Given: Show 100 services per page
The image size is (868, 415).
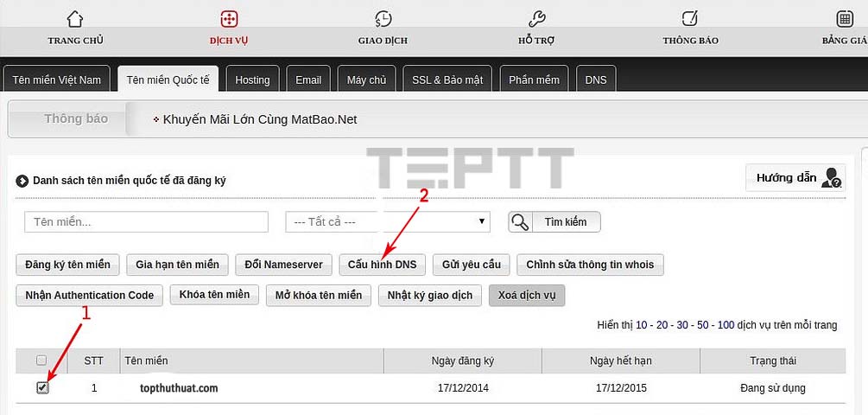Looking at the screenshot, I should click(x=725, y=325).
